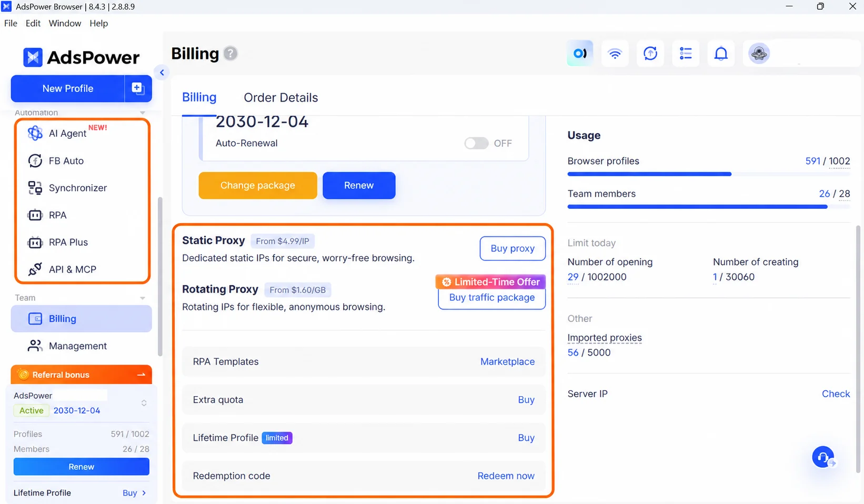
Task: Open the AdsPower account switcher arrows
Action: [x=144, y=403]
